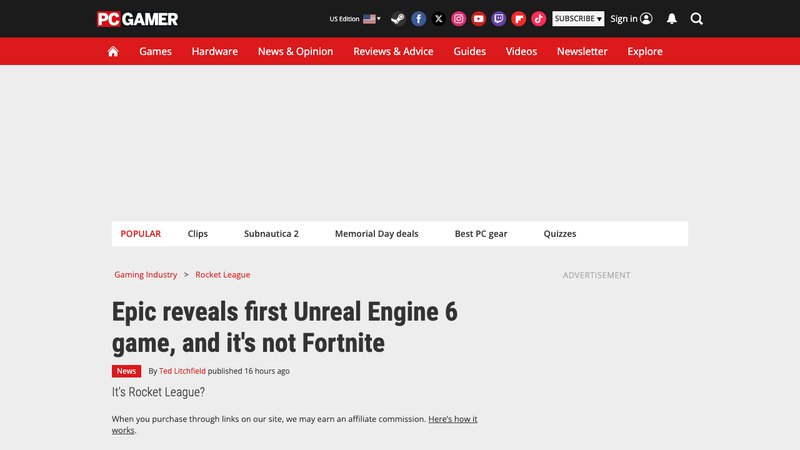The width and height of the screenshot is (800, 450).
Task: Expand the US Edition region selector
Action: [x=355, y=19]
